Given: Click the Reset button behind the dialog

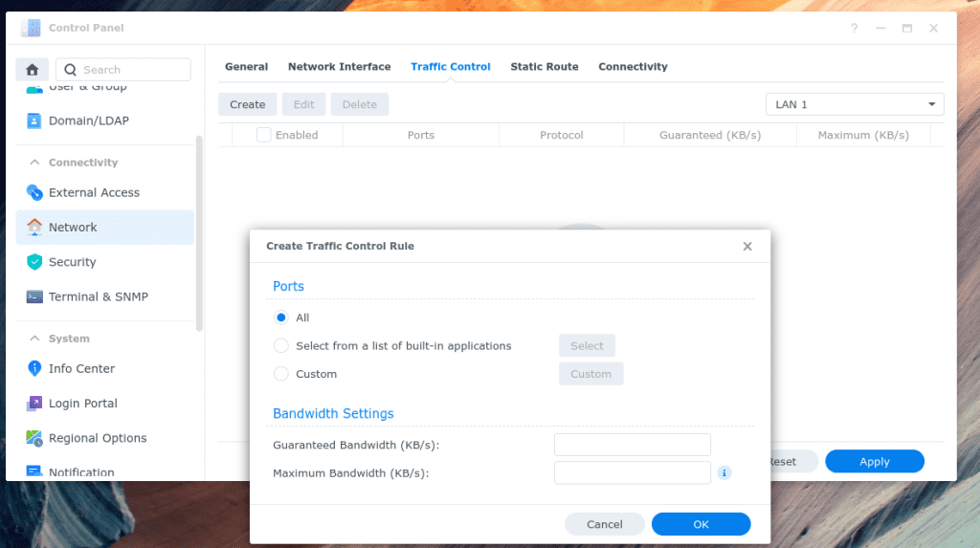Looking at the screenshot, I should (793, 461).
